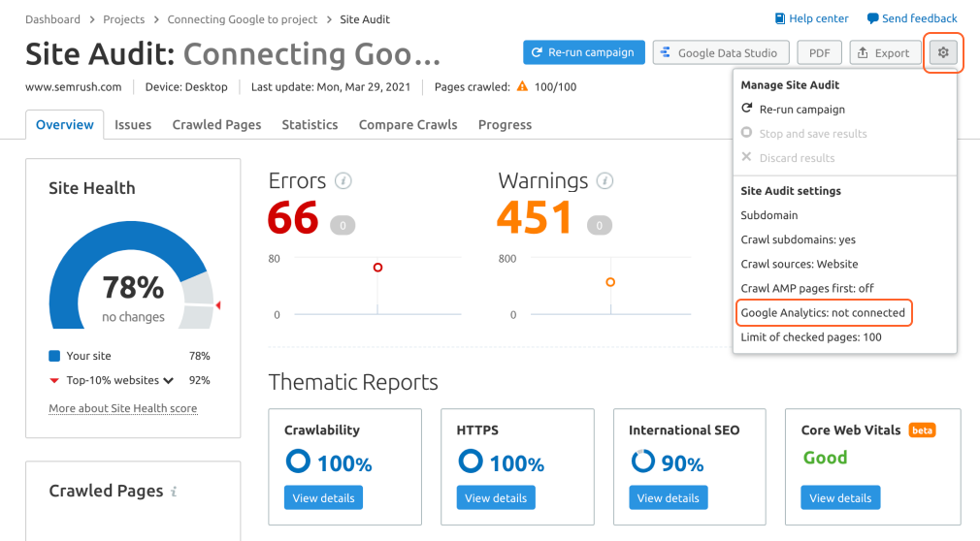Open More about Site Health score link

pyautogui.click(x=123, y=408)
